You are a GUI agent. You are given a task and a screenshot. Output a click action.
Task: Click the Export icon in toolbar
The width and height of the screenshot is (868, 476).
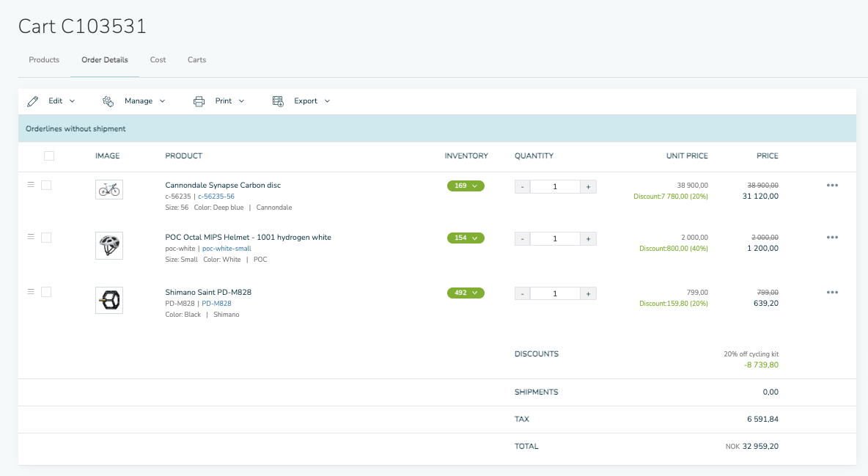click(278, 101)
